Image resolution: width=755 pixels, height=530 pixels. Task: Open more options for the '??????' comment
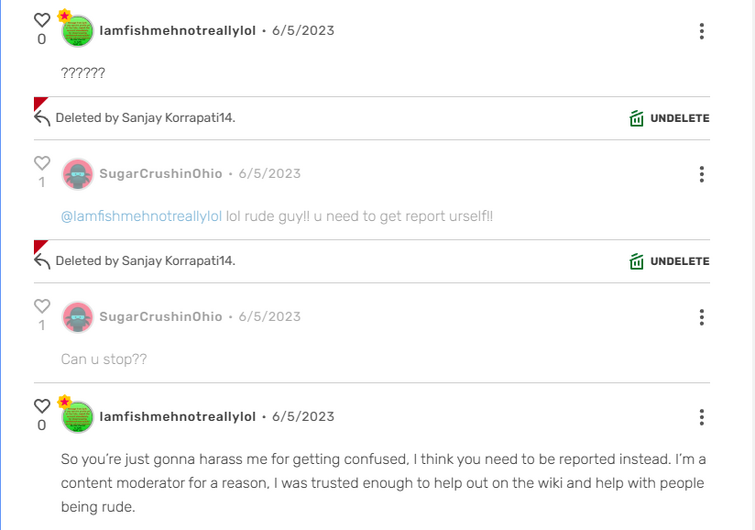(x=702, y=31)
